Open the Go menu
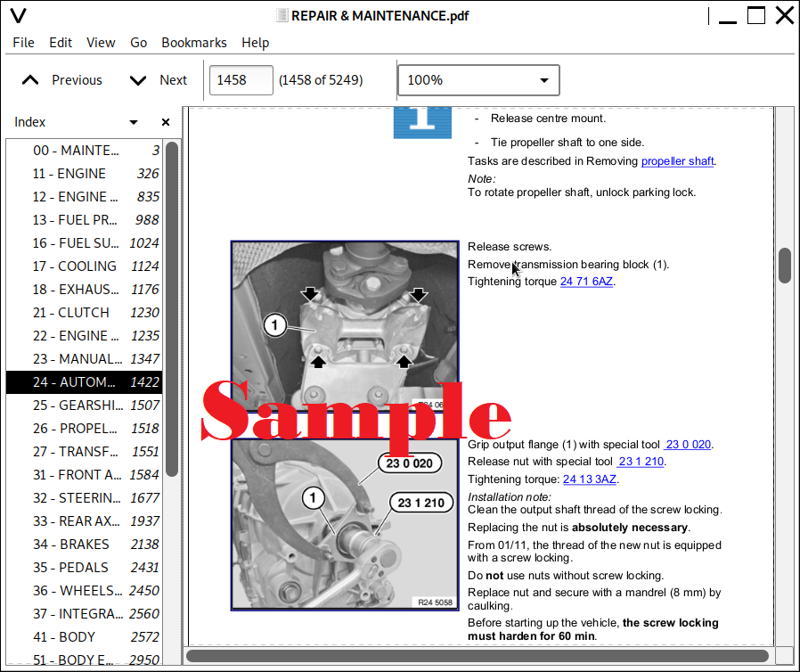800x672 pixels. click(138, 43)
